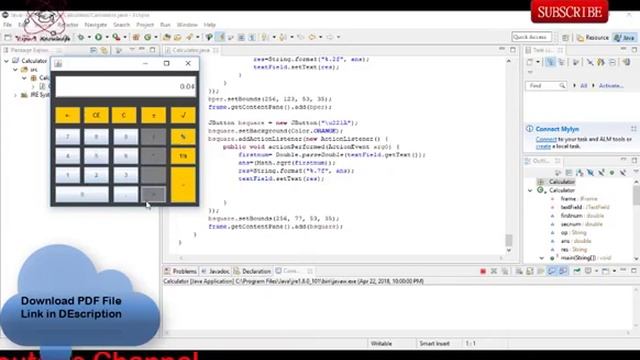Screen dimensions: 640x360
Task: Switch to the Java perspective
Action: pyautogui.click(x=625, y=38)
